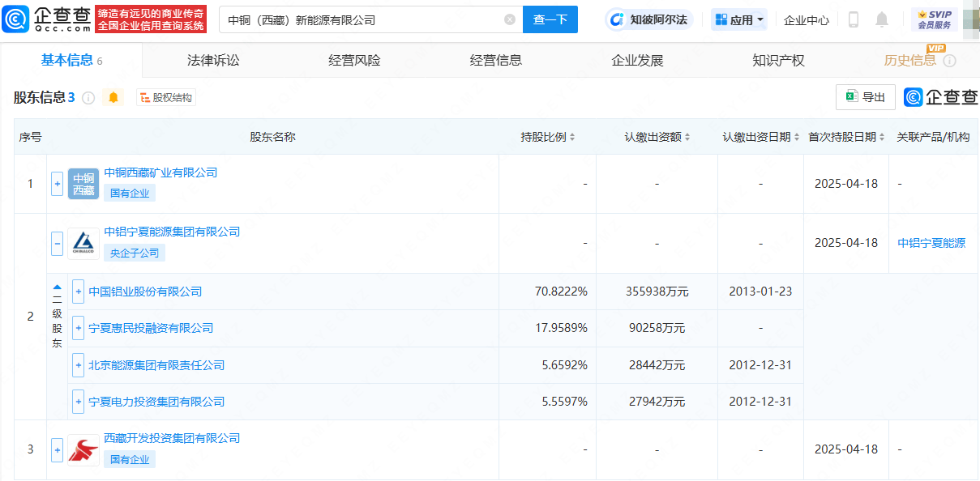980x481 pixels.
Task: Expand row of 中铜西藏矿业有限公司
Action: tap(57, 184)
